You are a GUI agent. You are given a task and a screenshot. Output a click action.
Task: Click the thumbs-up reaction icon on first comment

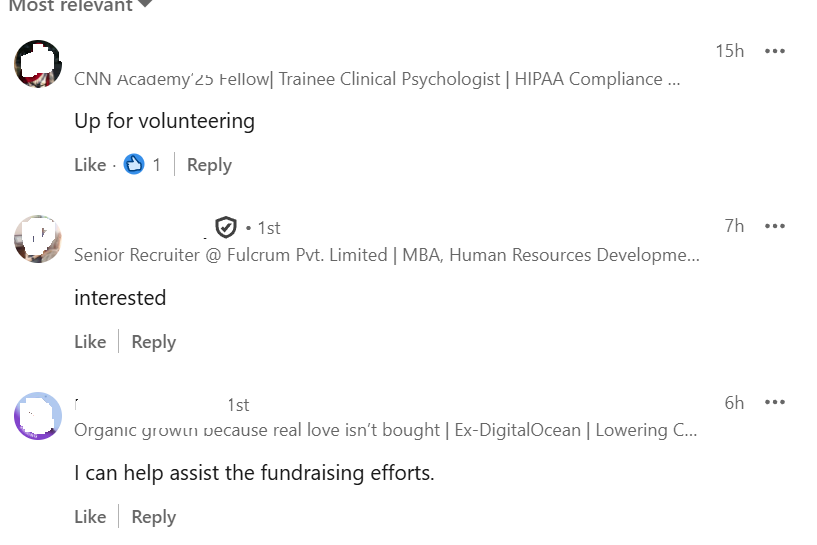pos(134,165)
